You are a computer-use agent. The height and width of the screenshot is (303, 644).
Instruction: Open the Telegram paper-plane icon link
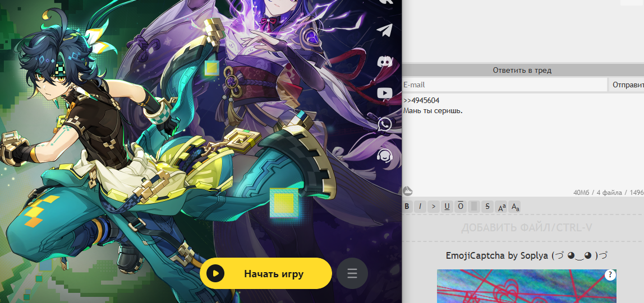(x=384, y=30)
